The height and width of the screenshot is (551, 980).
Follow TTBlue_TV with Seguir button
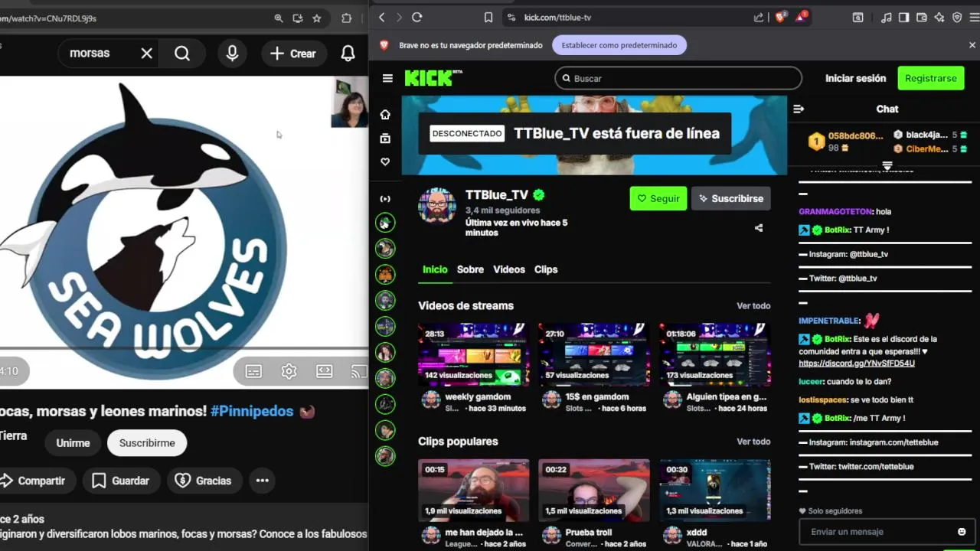click(658, 198)
